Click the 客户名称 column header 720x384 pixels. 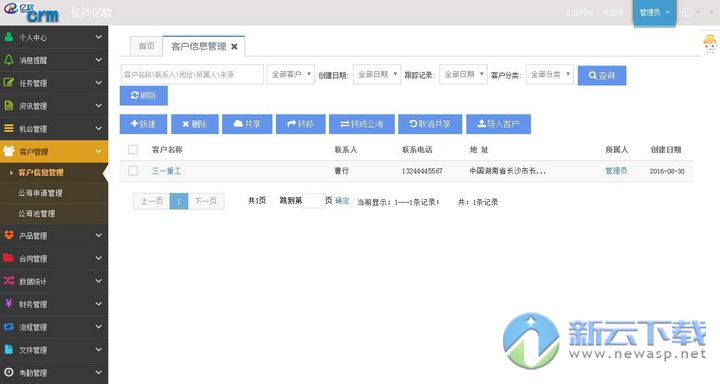[167, 149]
